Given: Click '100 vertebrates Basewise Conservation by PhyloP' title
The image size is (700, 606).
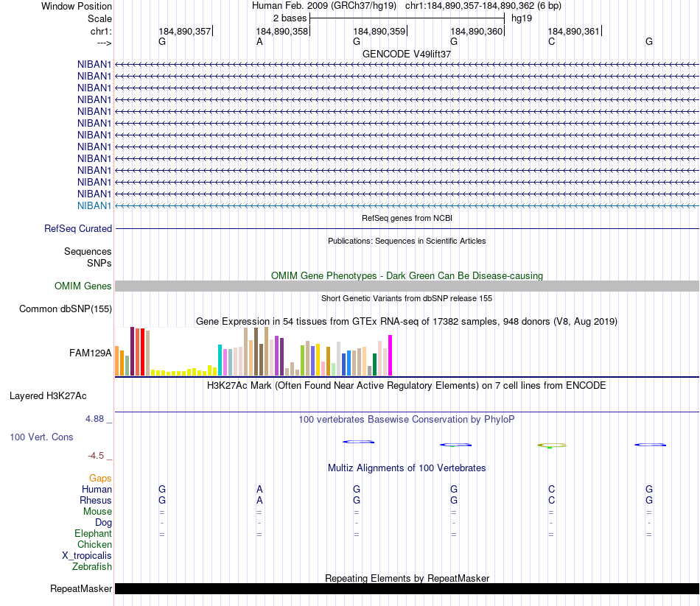Looking at the screenshot, I should [407, 420].
